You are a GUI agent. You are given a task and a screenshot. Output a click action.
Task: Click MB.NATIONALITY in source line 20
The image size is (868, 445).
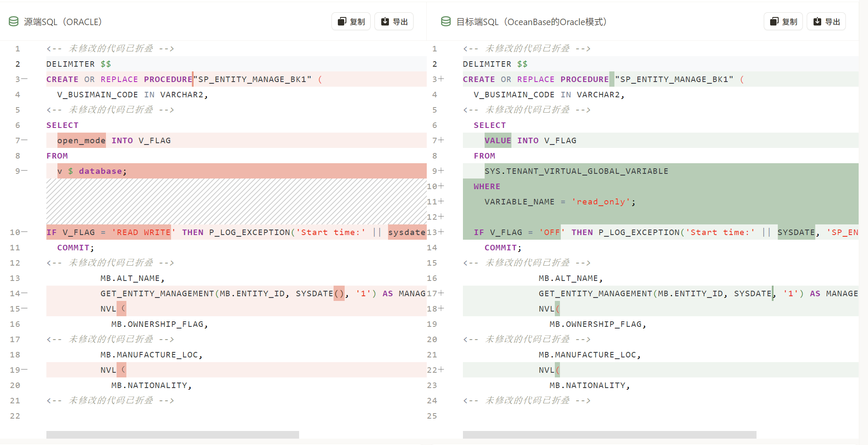pyautogui.click(x=149, y=385)
